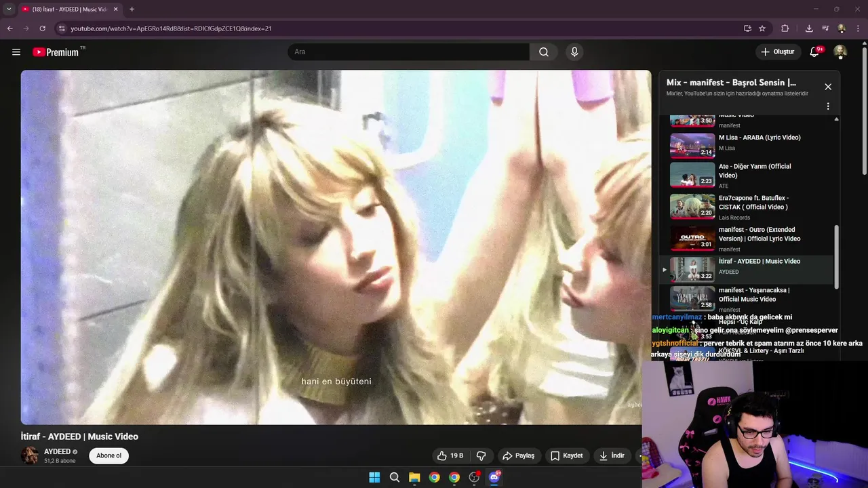Open OBS Studio from taskbar
Image resolution: width=868 pixels, height=488 pixels.
point(474,477)
